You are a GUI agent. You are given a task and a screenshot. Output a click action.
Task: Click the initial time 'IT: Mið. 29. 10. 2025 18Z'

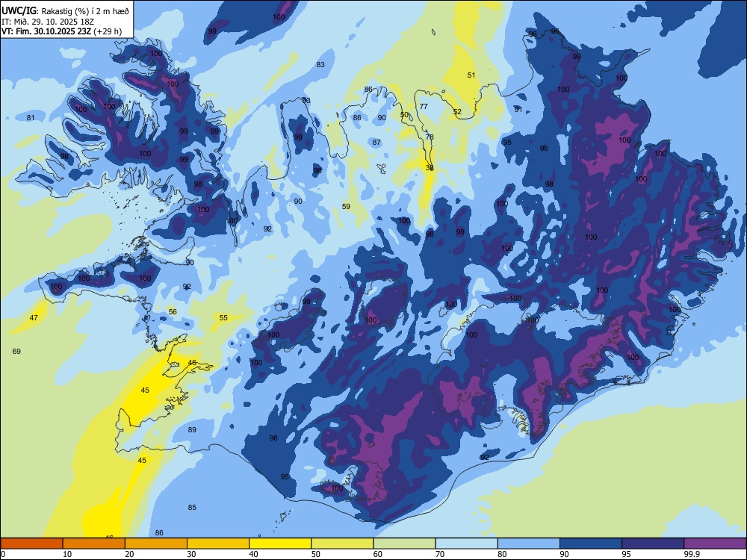coord(48,22)
